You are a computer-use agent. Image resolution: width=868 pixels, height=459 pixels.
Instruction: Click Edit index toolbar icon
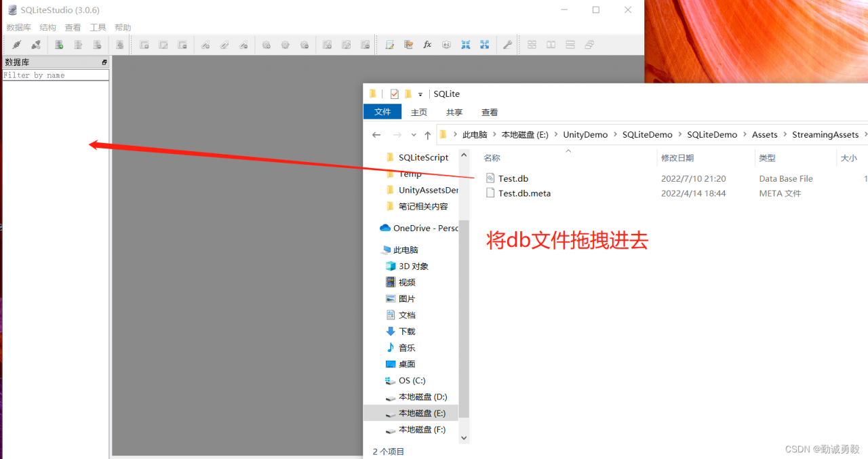224,45
